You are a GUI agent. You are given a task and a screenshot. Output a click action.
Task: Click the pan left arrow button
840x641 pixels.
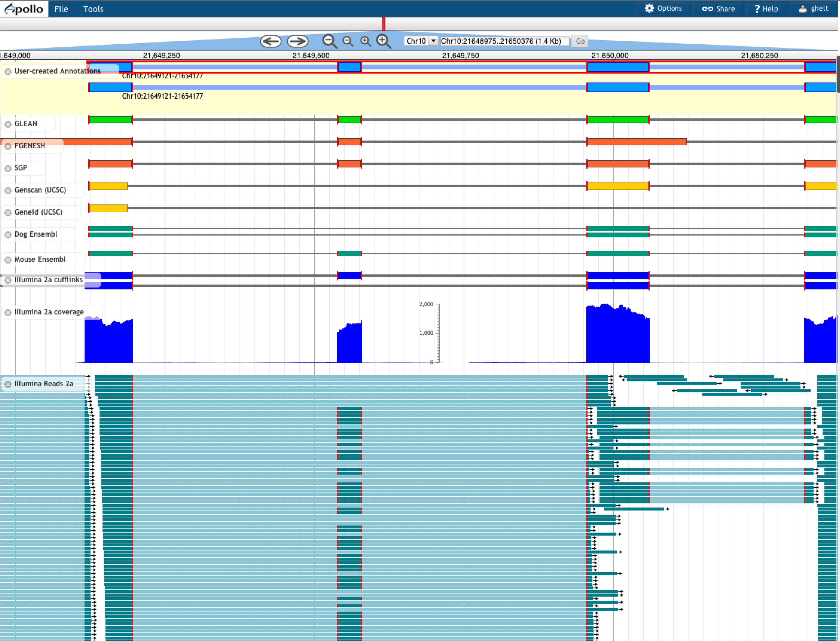[271, 41]
